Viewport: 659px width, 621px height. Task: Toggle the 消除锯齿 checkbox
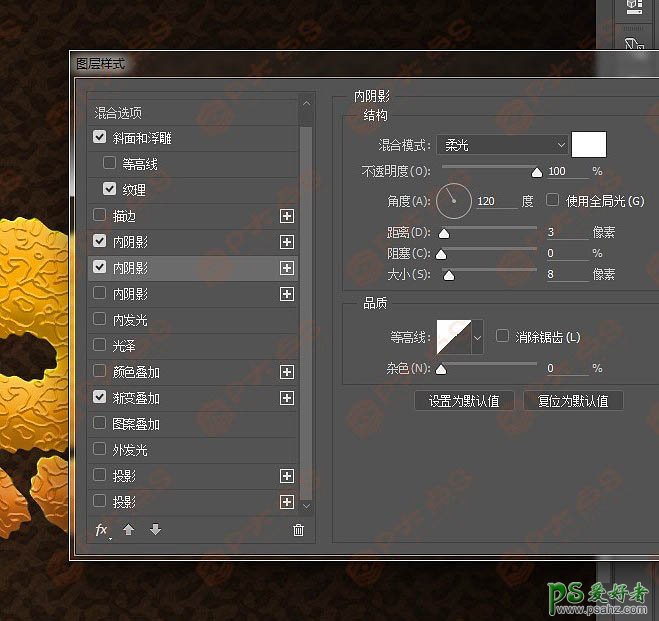tap(502, 337)
